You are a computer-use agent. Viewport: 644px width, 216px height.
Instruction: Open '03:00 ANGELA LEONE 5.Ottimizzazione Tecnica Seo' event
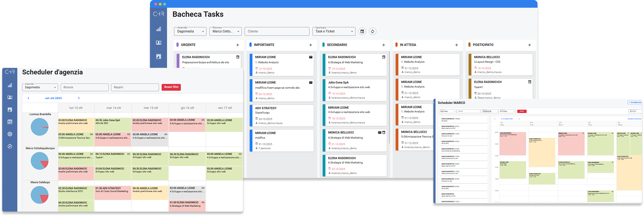[76, 139]
